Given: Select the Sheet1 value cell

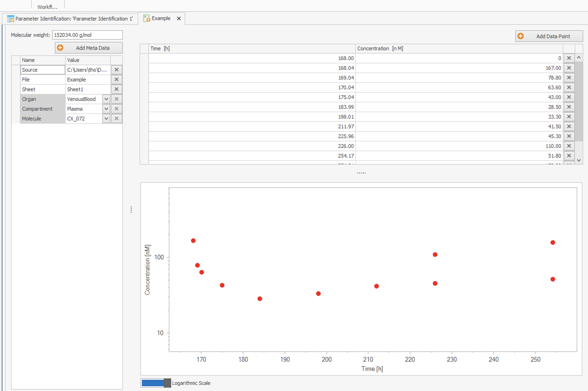Looking at the screenshot, I should [x=88, y=89].
